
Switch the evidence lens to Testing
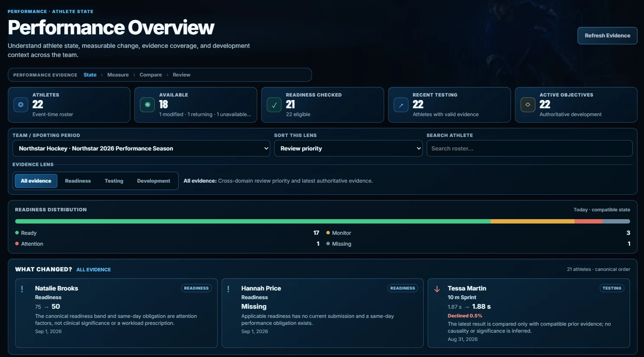[114, 181]
